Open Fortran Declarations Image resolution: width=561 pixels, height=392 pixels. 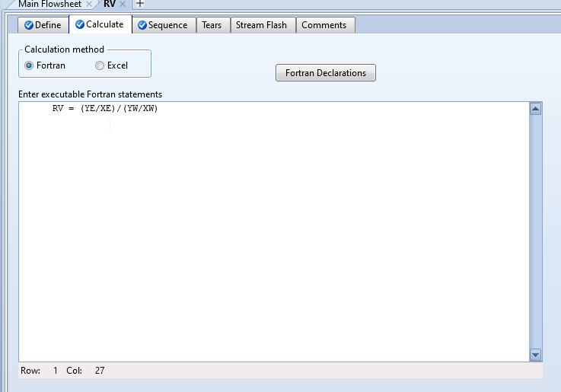[x=325, y=73]
